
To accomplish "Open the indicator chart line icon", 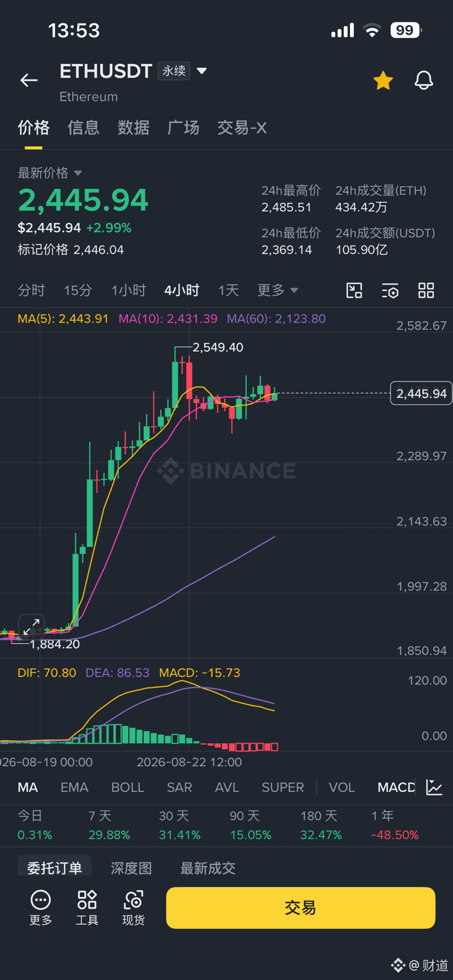I will (434, 787).
